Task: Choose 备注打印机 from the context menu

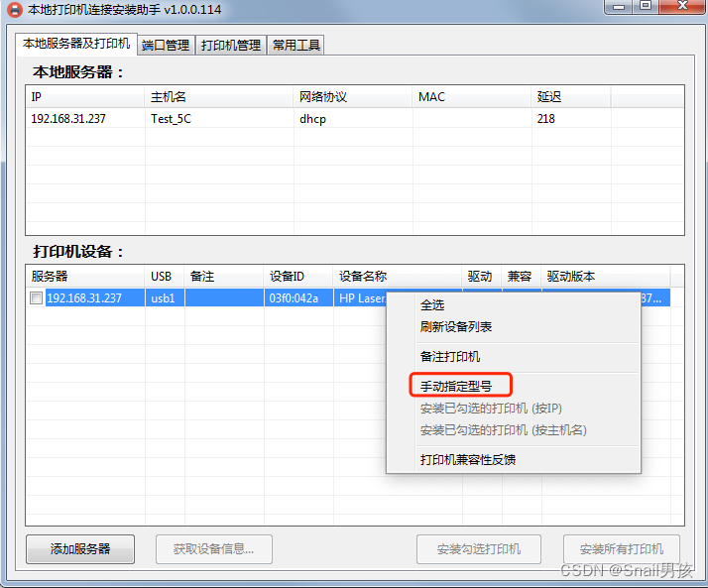Action: point(514,357)
